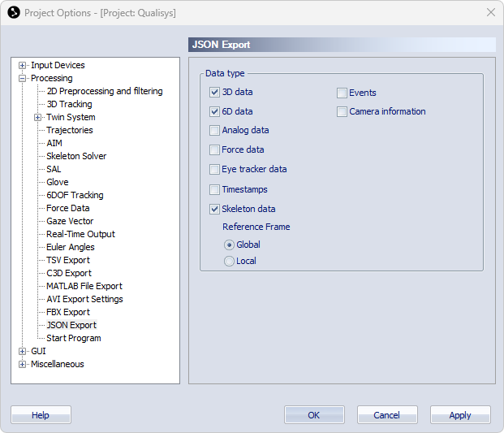504x433 pixels.
Task: Open the Trajectories settings page
Action: pyautogui.click(x=70, y=130)
